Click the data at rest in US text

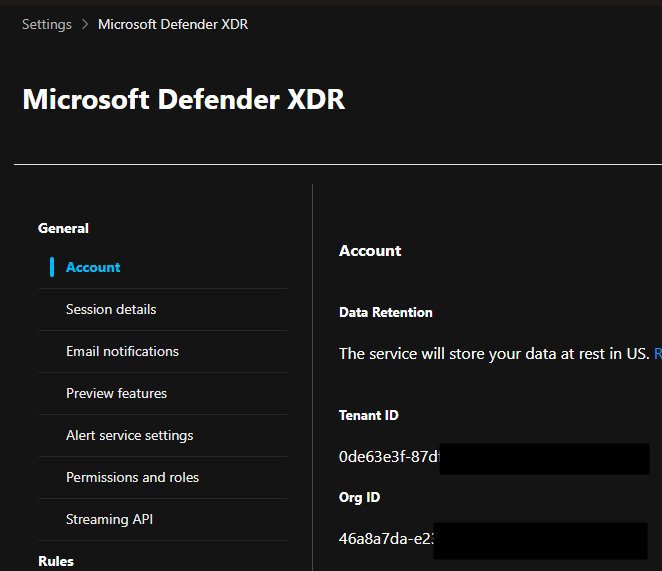(x=494, y=354)
